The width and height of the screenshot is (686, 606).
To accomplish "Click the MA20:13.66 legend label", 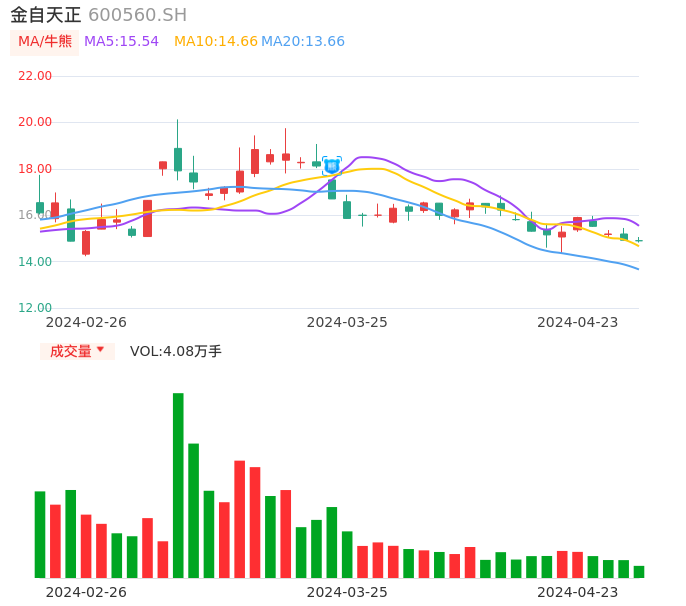I will pyautogui.click(x=303, y=41).
